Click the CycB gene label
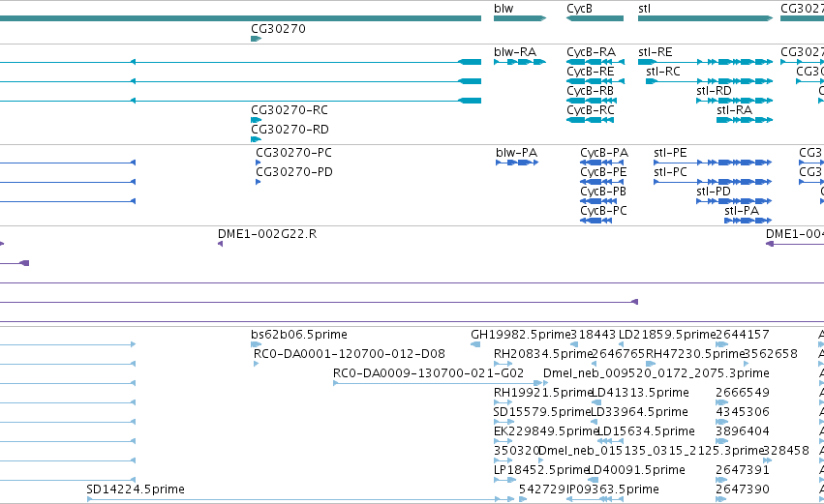 (579, 9)
